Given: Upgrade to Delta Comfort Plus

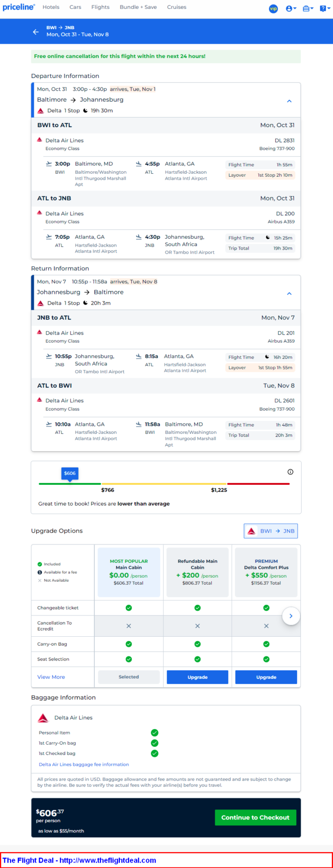Looking at the screenshot, I should point(266,677).
